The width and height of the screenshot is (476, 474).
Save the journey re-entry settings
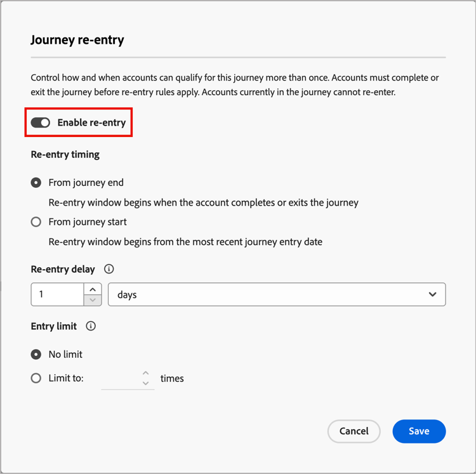pos(420,431)
